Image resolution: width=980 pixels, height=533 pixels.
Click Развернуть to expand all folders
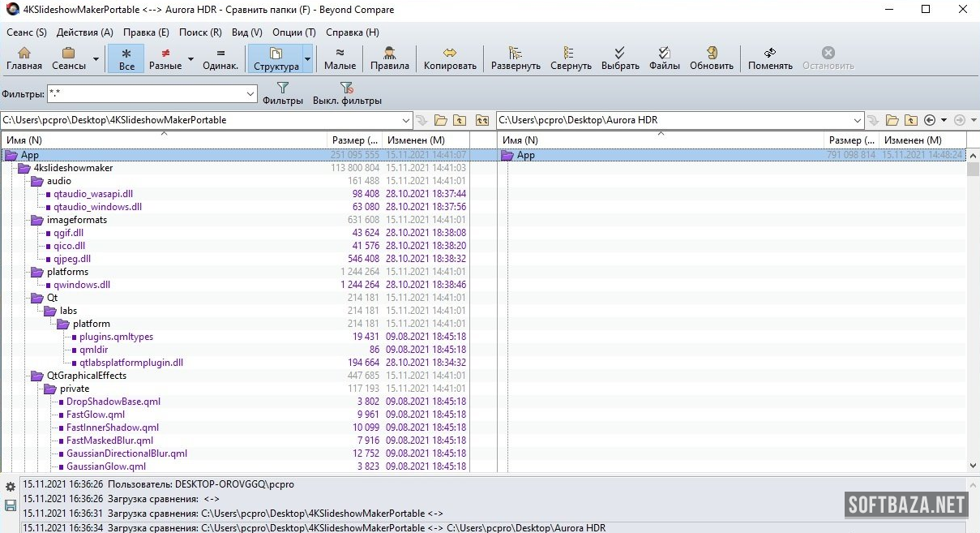coord(516,58)
